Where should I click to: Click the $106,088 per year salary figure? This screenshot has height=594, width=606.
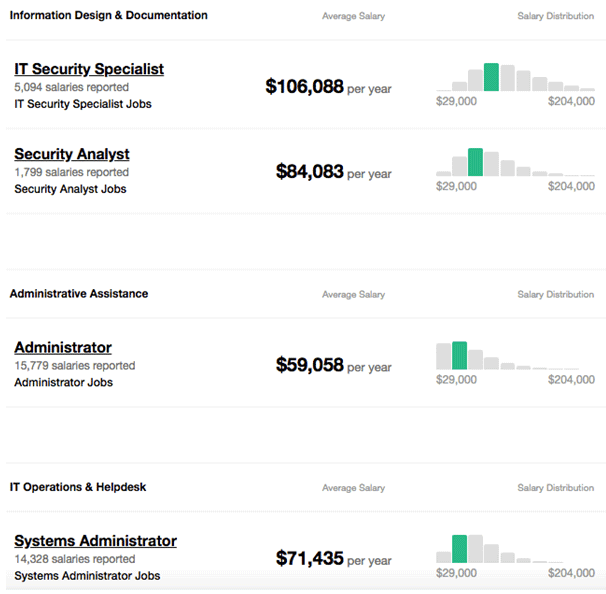[329, 87]
